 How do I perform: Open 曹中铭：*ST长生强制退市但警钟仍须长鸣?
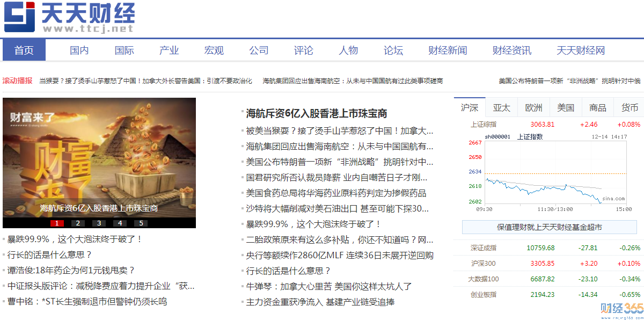point(87,301)
